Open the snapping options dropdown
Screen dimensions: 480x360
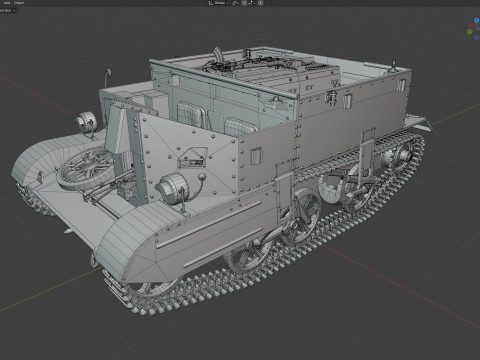point(252,3)
